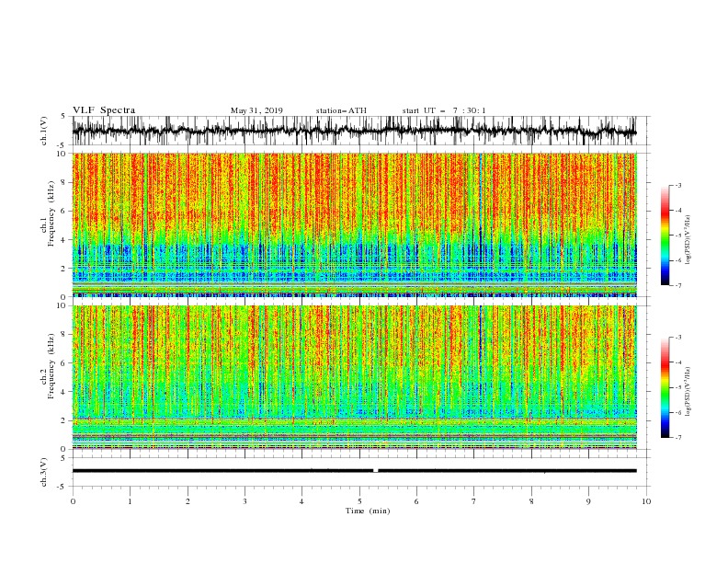728x563 pixels.
Task: Click the ch.1 spectrogram plot area
Action: 354,224
